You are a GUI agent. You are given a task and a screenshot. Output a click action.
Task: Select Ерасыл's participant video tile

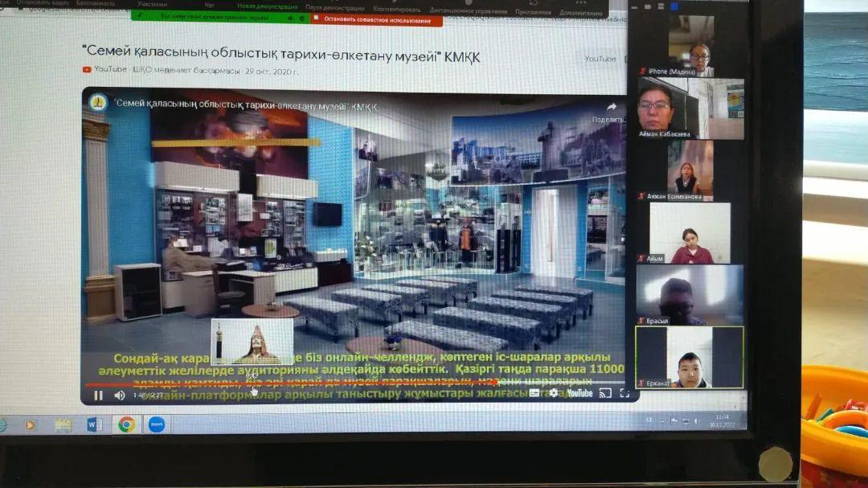click(x=690, y=295)
